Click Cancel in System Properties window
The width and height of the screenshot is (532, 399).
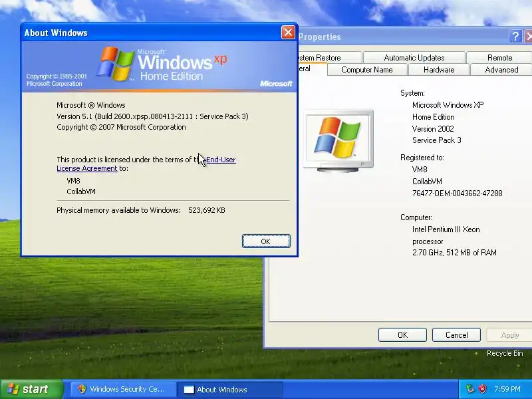click(456, 335)
